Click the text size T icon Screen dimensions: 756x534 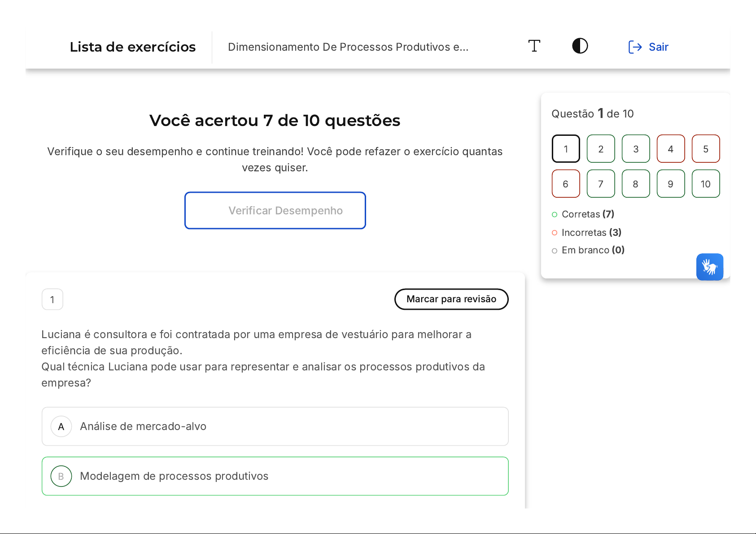(x=534, y=46)
